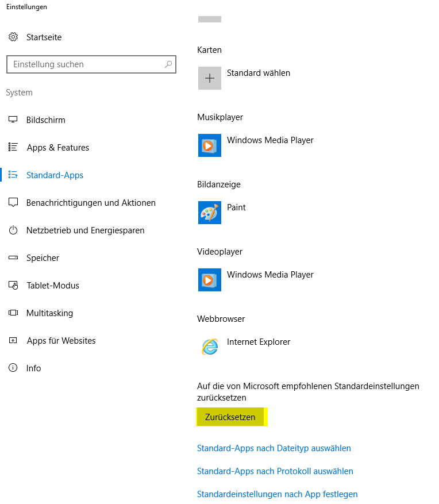Click the Apps für Websites icon
The image size is (439, 504).
click(x=13, y=340)
